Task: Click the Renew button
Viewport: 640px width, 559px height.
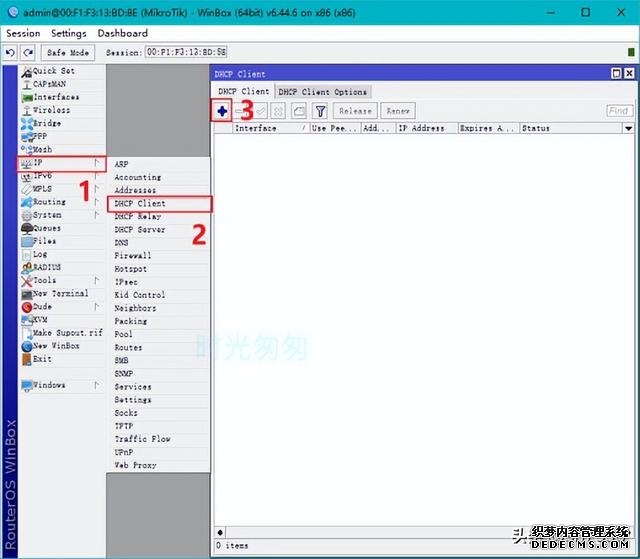Action: pos(398,111)
